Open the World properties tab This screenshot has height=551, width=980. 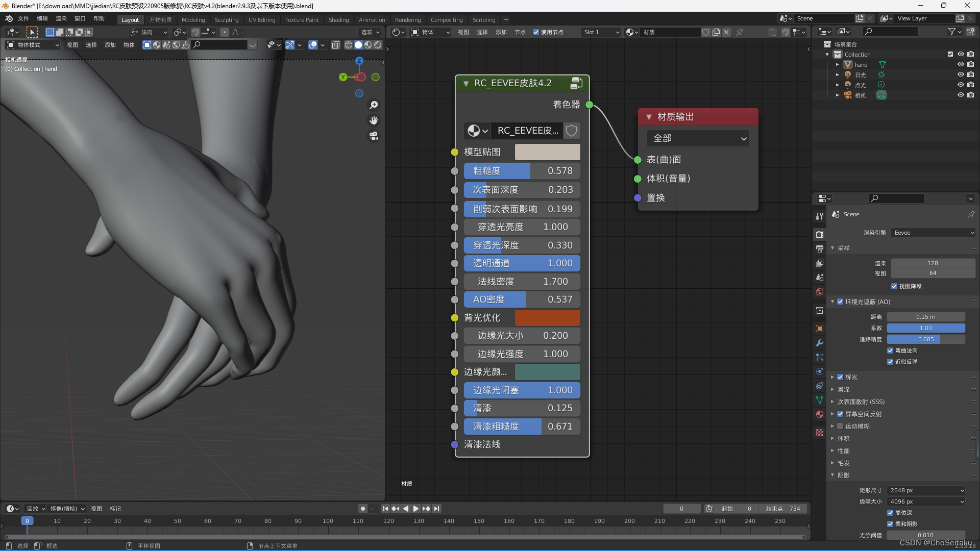click(x=820, y=292)
